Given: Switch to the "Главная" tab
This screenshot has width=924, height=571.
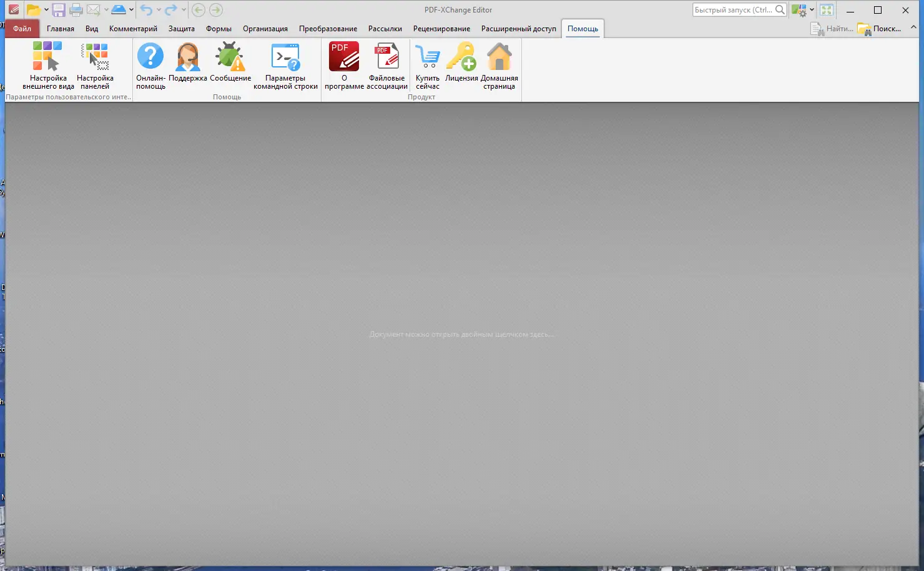Looking at the screenshot, I should point(61,29).
